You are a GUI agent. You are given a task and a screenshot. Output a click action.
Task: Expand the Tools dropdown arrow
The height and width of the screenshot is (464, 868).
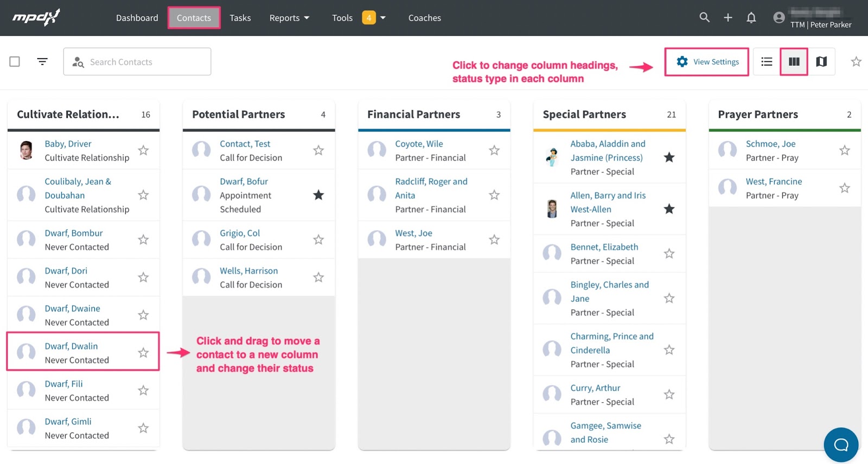point(383,18)
